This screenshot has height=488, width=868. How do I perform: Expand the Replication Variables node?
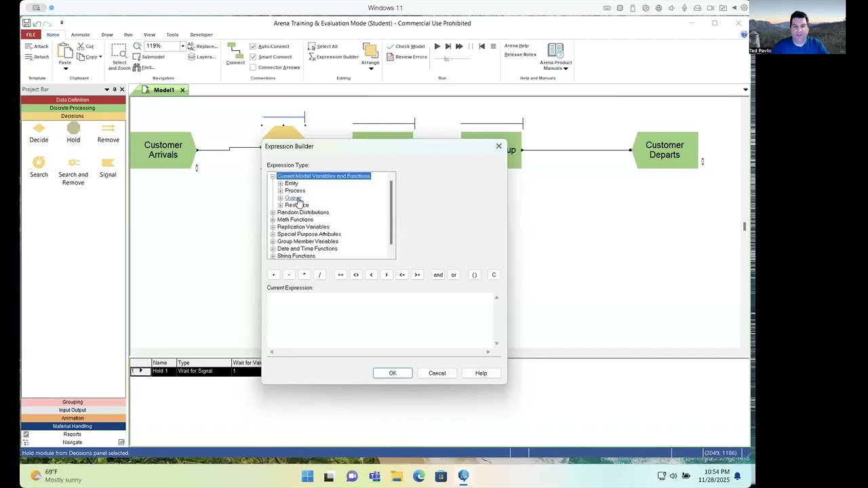pos(273,227)
